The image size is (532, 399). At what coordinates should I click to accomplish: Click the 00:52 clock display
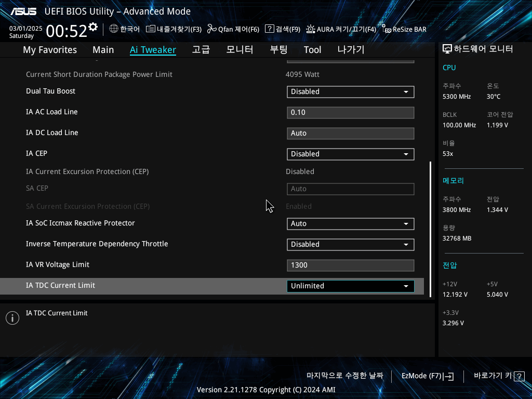pos(66,31)
